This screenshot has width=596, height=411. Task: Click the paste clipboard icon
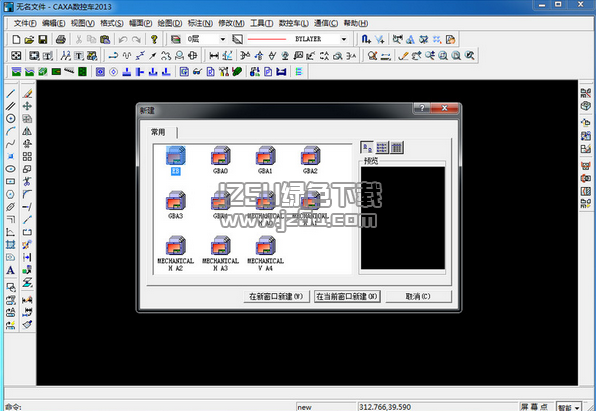click(x=105, y=39)
